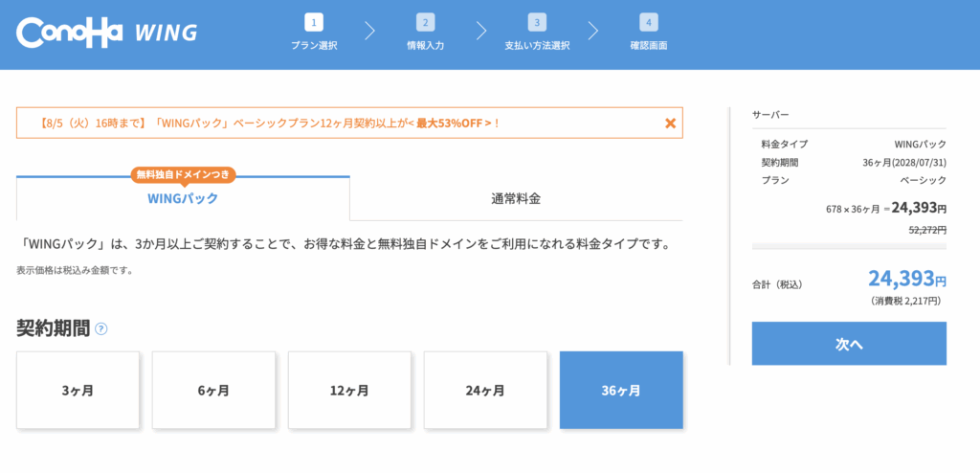Click step 4 confirmation screen icon
This screenshot has width=980, height=473.
coord(649,23)
